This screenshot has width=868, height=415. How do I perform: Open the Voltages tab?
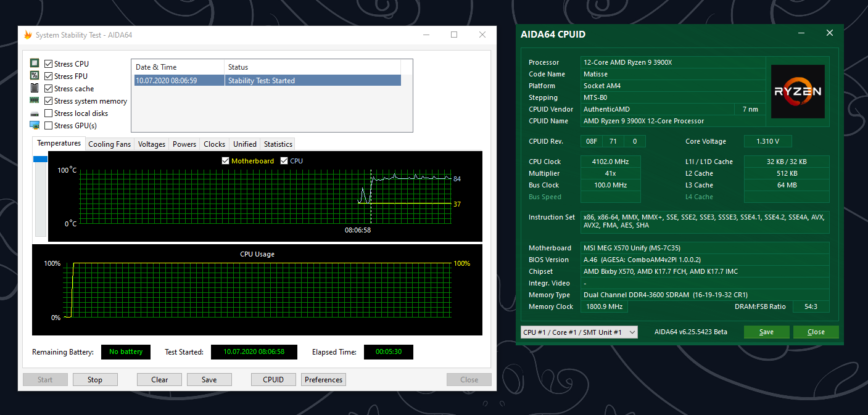pyautogui.click(x=152, y=144)
